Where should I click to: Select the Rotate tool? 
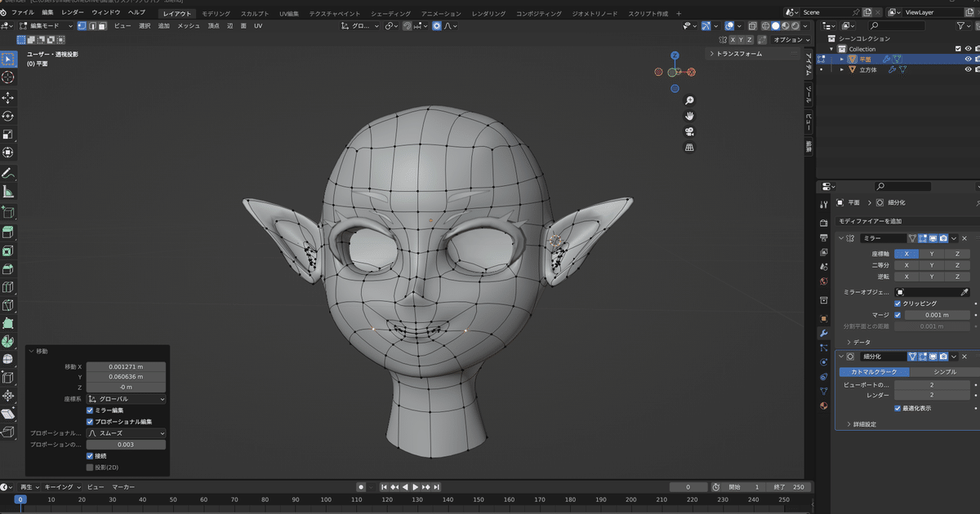(8, 117)
